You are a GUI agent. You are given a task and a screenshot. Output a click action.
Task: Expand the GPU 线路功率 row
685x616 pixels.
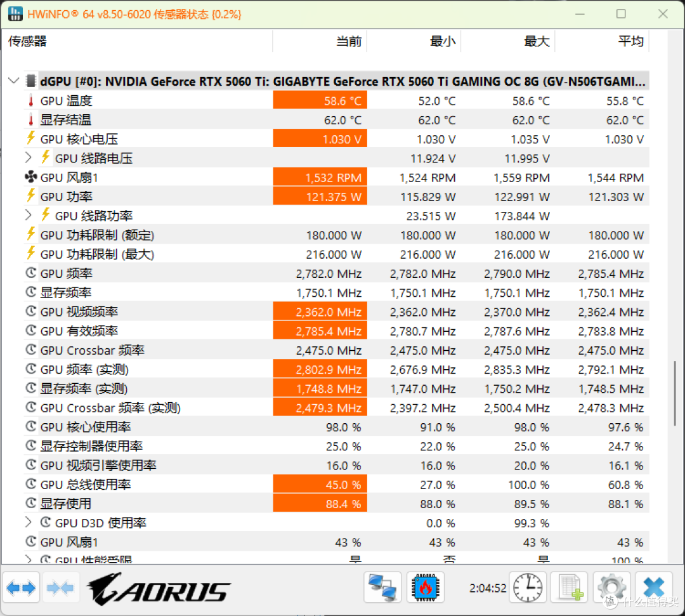pos(29,216)
